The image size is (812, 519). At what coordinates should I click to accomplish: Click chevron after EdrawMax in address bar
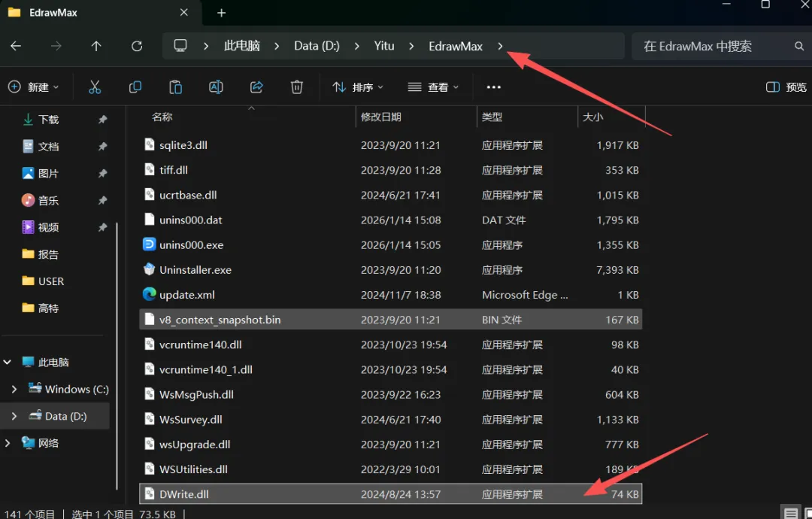[x=500, y=46]
